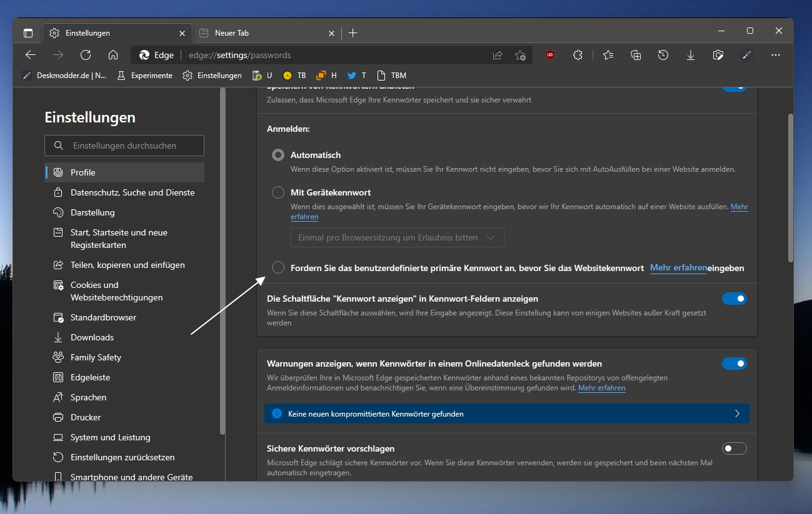Enable Sichere Kennwörter vorschlagen toggle
The width and height of the screenshot is (812, 514).
click(x=734, y=448)
